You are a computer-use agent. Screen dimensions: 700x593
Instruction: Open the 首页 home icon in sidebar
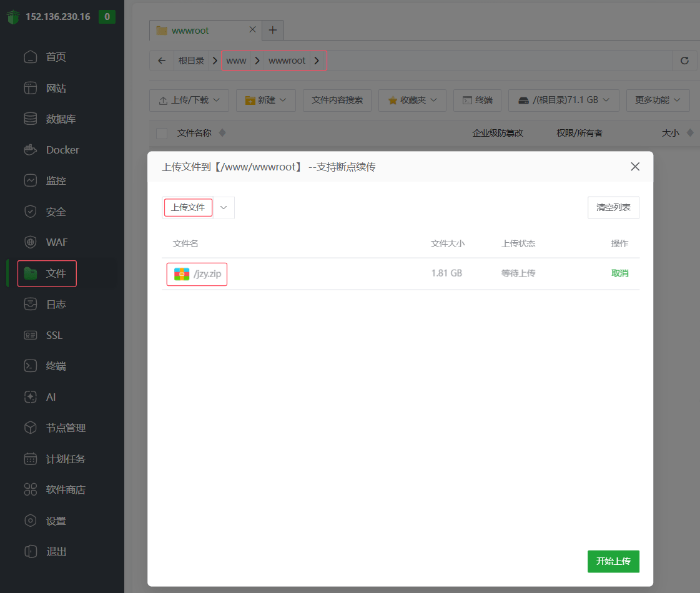(x=31, y=57)
